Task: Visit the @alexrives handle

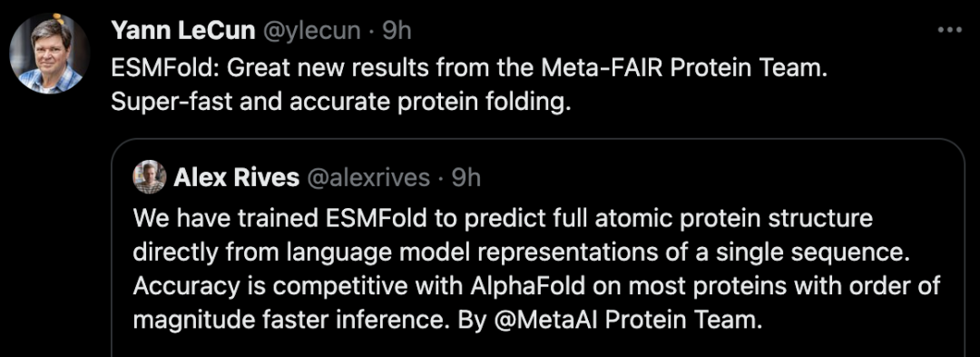Action: (368, 178)
